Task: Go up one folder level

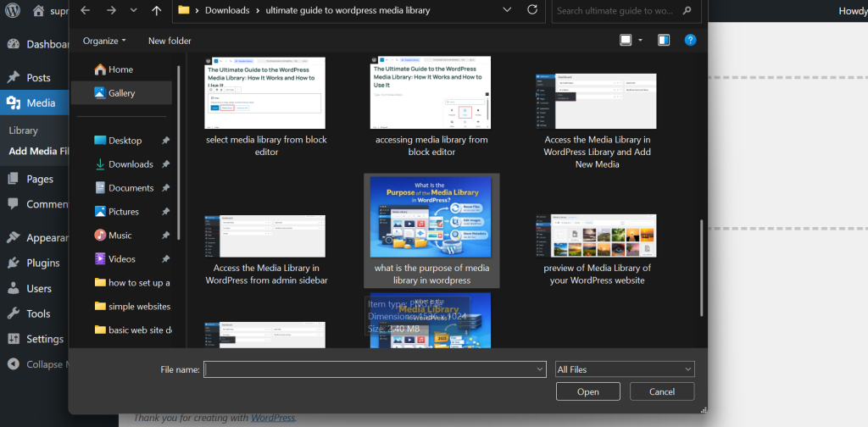Action: (x=157, y=10)
